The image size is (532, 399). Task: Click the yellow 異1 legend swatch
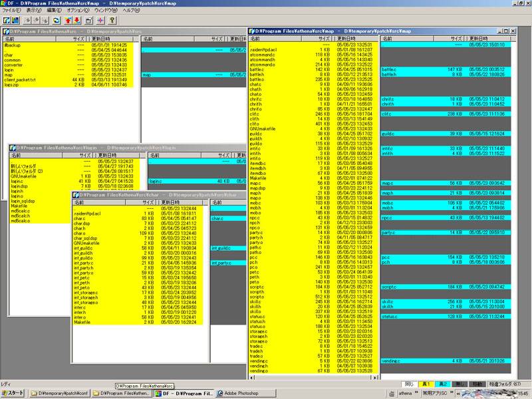click(x=426, y=384)
